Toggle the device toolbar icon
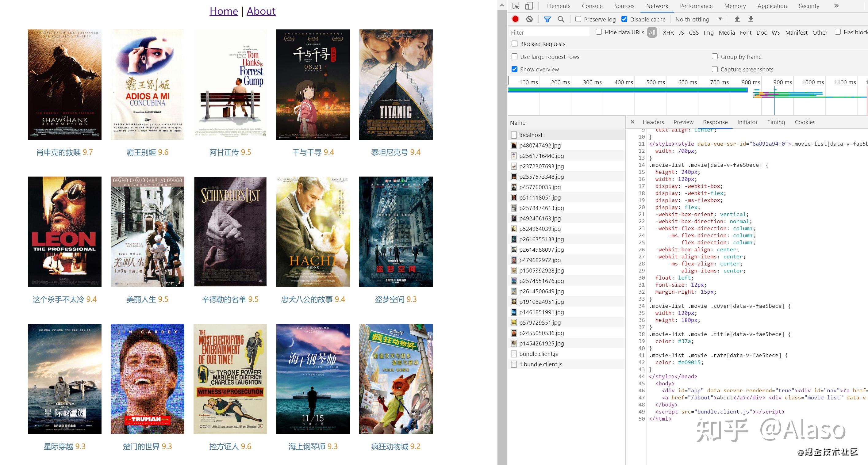Image resolution: width=868 pixels, height=465 pixels. click(529, 6)
